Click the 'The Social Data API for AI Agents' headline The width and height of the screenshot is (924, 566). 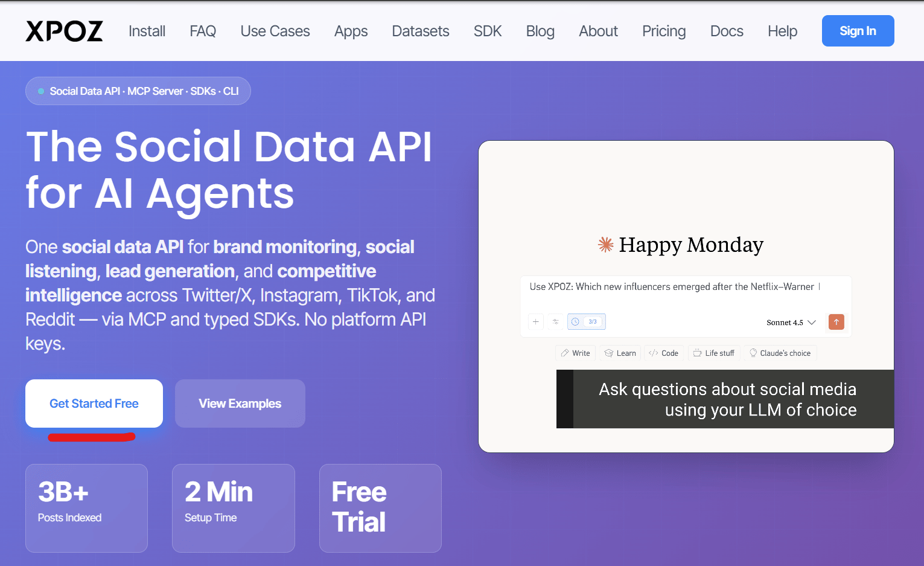(x=229, y=170)
